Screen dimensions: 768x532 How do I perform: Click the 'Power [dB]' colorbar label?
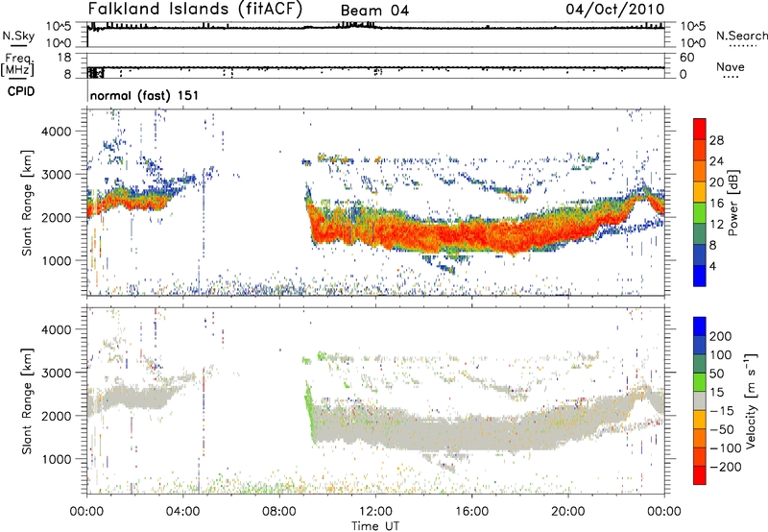(x=733, y=203)
